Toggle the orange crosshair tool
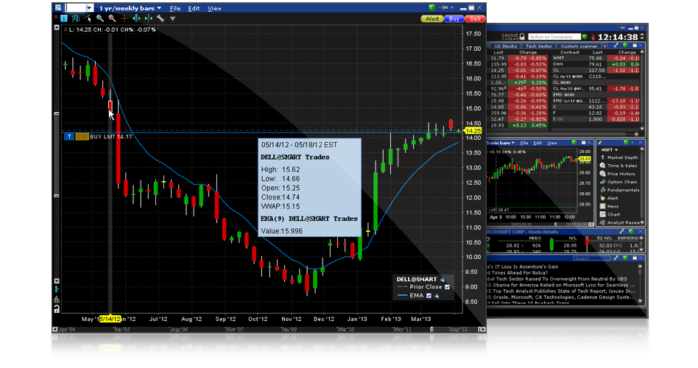 point(124,18)
